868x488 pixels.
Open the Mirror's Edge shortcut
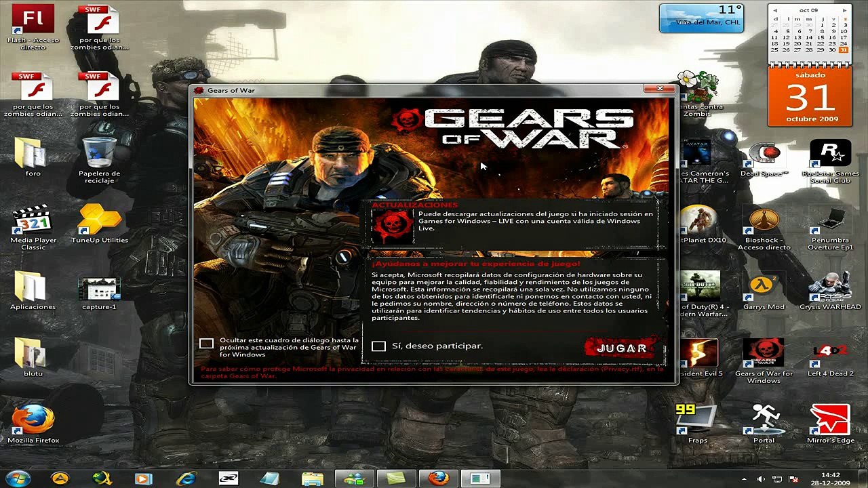point(830,424)
